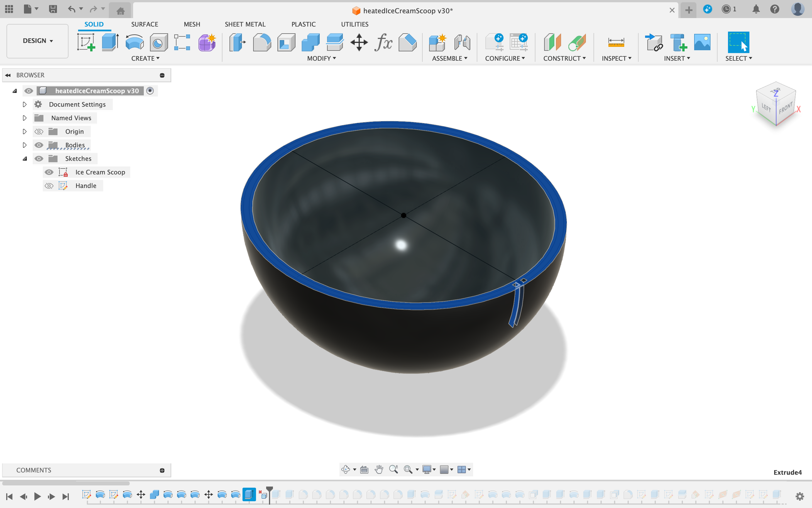
Task: Click the Measure tool icon
Action: click(x=616, y=42)
